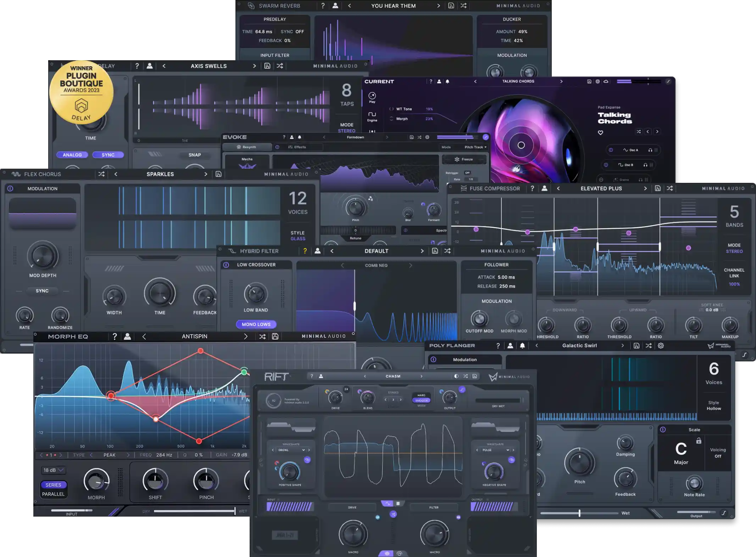Toggle Scale power in Poly Flanger
Viewport: 756px width, 557px height.
(x=663, y=429)
